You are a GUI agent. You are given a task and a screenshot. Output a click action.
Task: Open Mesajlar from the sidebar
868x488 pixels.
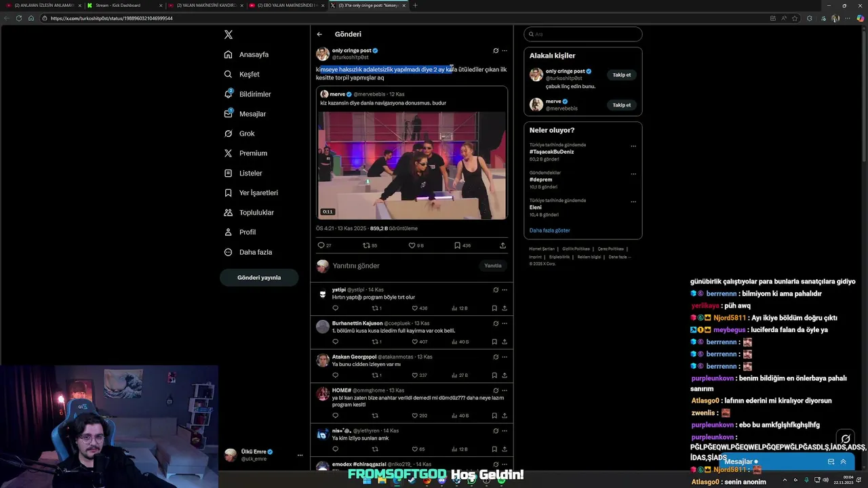245,114
